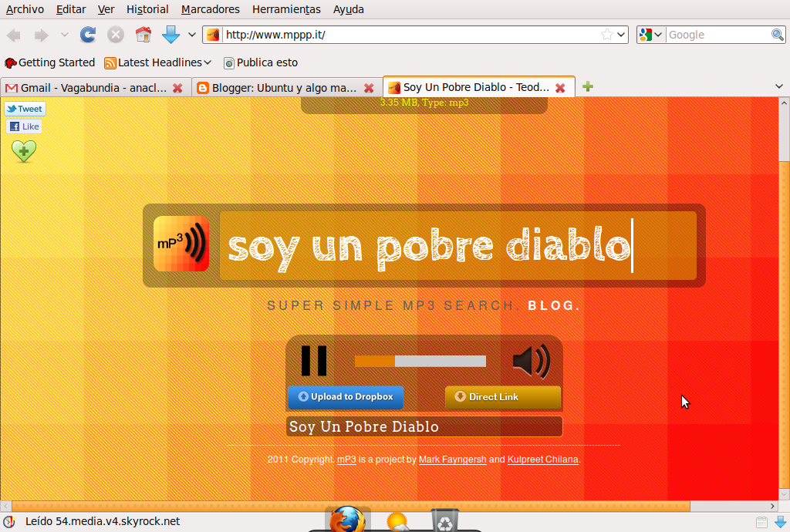The image size is (790, 532).
Task: Expand the Latest Headlines feed bookmark
Action: click(157, 62)
